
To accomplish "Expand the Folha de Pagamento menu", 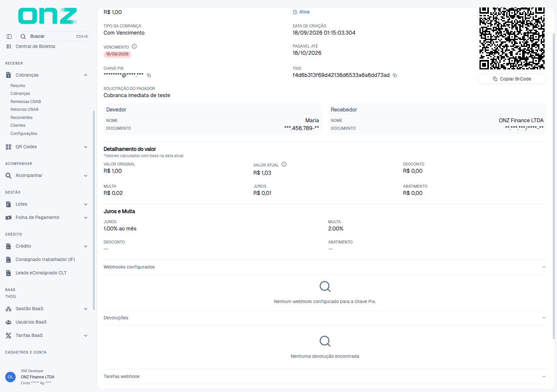I will coord(86,218).
